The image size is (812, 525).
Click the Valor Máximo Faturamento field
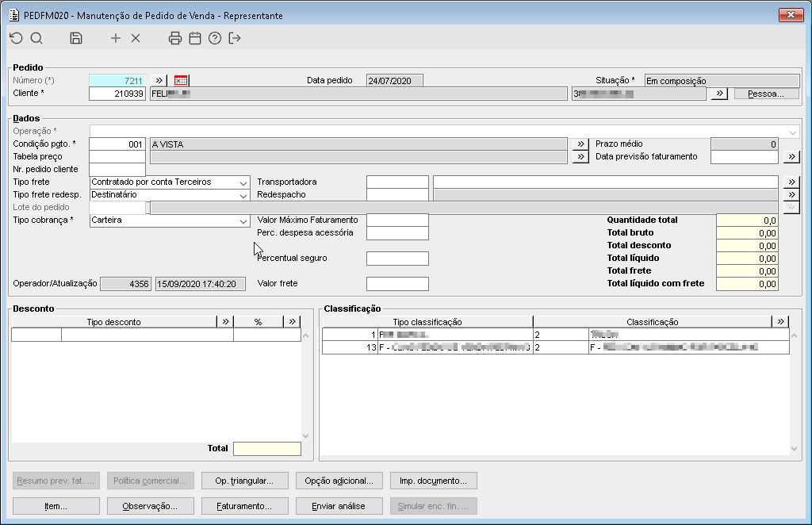coord(398,220)
